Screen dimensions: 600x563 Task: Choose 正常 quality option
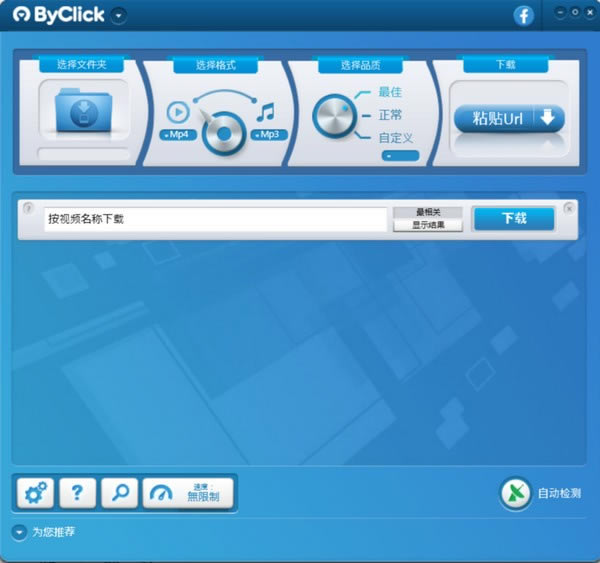click(390, 115)
